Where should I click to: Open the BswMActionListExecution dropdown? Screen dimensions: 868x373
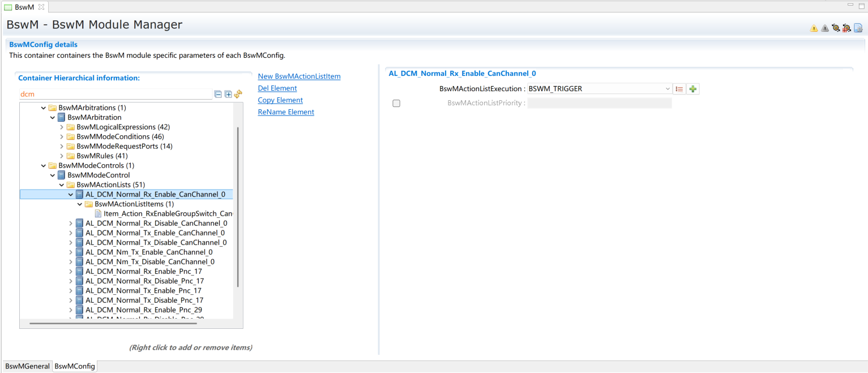click(x=668, y=89)
